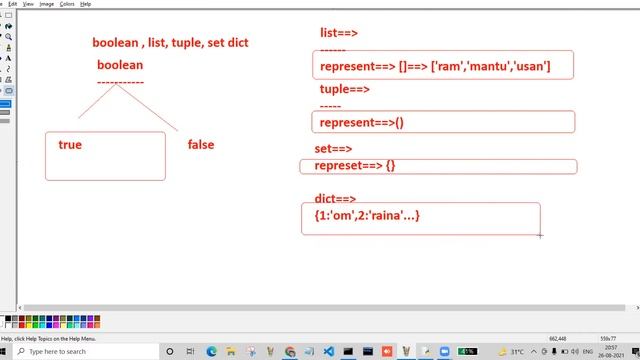Choose the outline-only shape fill style
The image size is (640, 360).
(5, 104)
